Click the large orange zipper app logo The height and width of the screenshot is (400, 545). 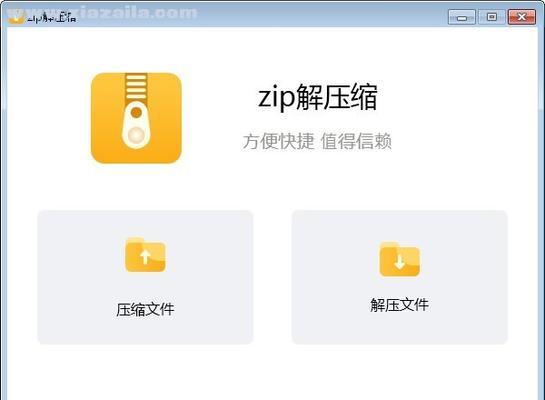(136, 118)
